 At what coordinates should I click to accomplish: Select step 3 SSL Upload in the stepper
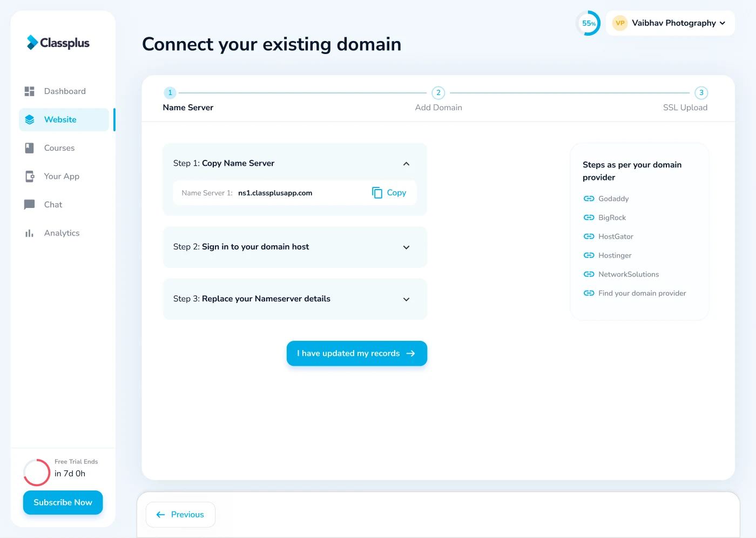[686, 100]
